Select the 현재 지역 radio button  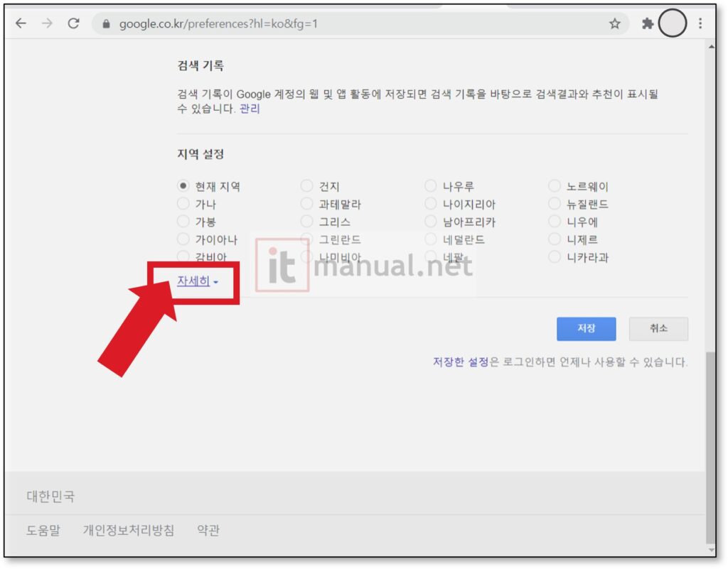click(x=183, y=186)
